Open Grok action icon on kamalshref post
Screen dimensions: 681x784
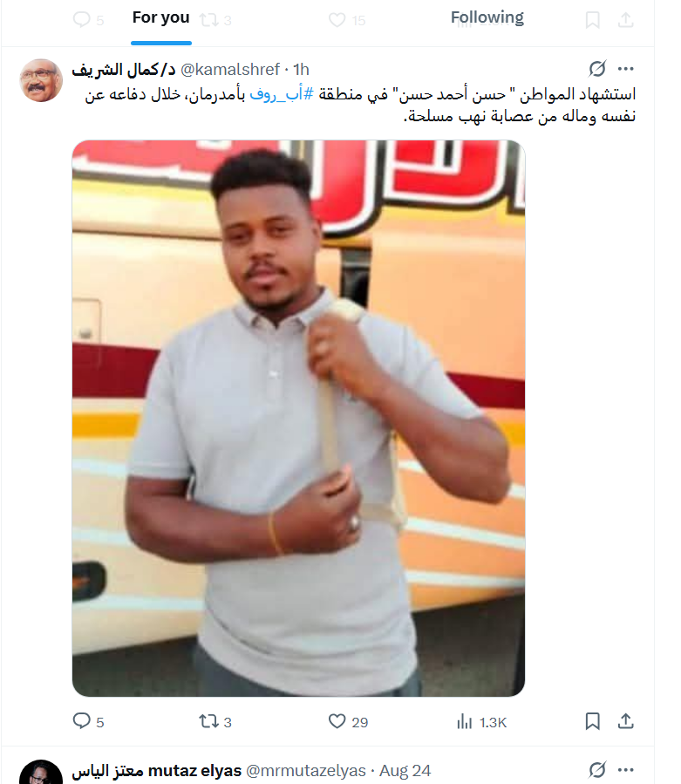pos(597,69)
